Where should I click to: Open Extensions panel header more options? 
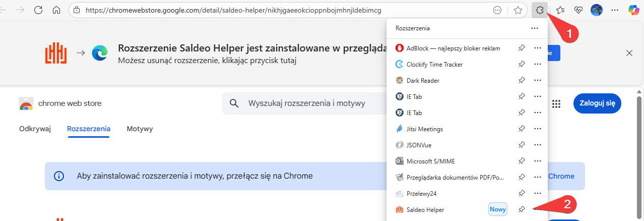534,28
